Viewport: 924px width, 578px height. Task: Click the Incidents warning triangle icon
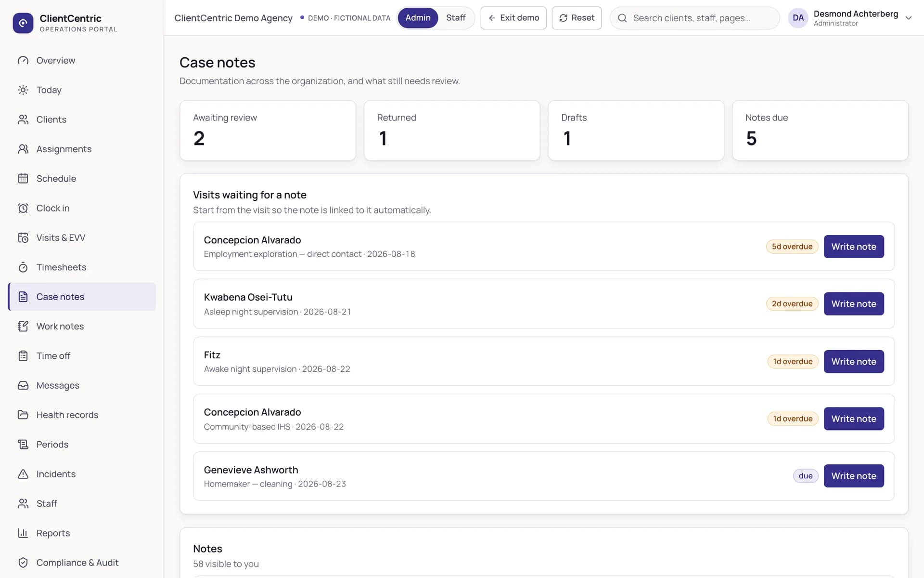[23, 474]
